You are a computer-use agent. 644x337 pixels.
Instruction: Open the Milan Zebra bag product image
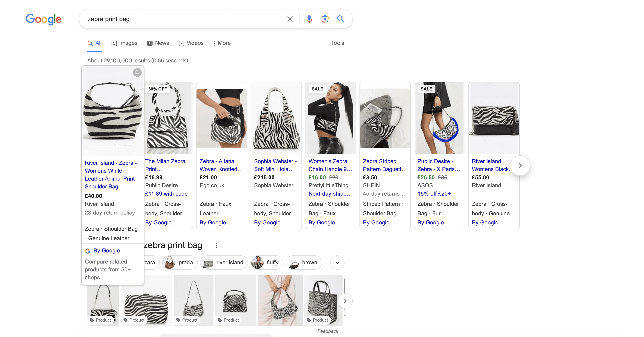tap(168, 118)
